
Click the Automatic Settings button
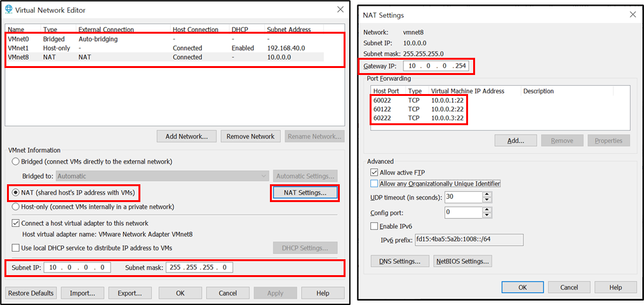click(305, 176)
